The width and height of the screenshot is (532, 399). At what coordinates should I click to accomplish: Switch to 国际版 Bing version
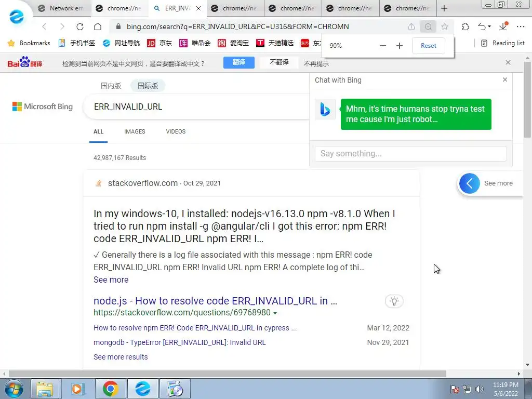click(148, 86)
